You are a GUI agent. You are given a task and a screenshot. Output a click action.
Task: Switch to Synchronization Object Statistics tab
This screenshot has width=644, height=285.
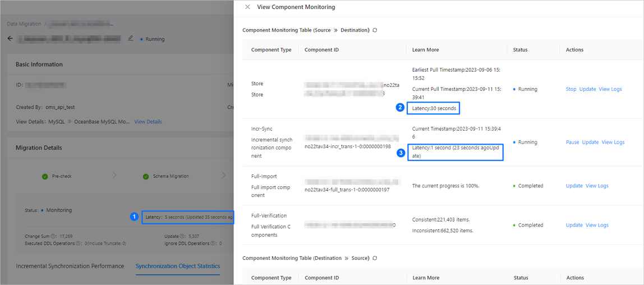pyautogui.click(x=177, y=266)
